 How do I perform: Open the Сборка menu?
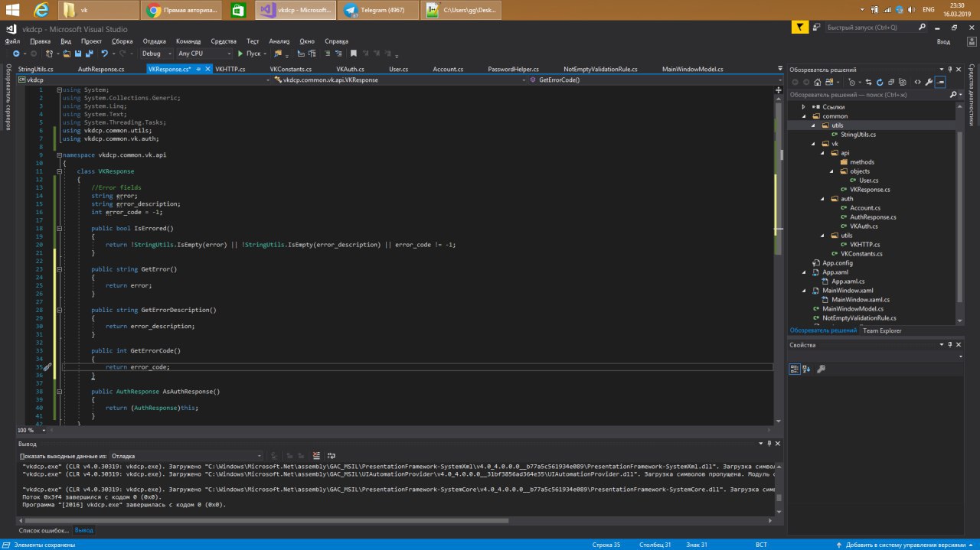click(x=122, y=41)
